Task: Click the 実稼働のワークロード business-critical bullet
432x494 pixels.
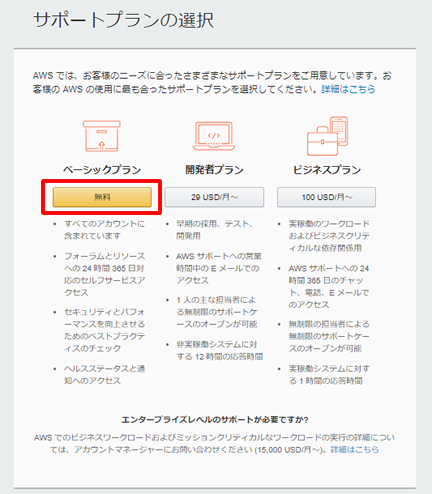Action: (329, 236)
